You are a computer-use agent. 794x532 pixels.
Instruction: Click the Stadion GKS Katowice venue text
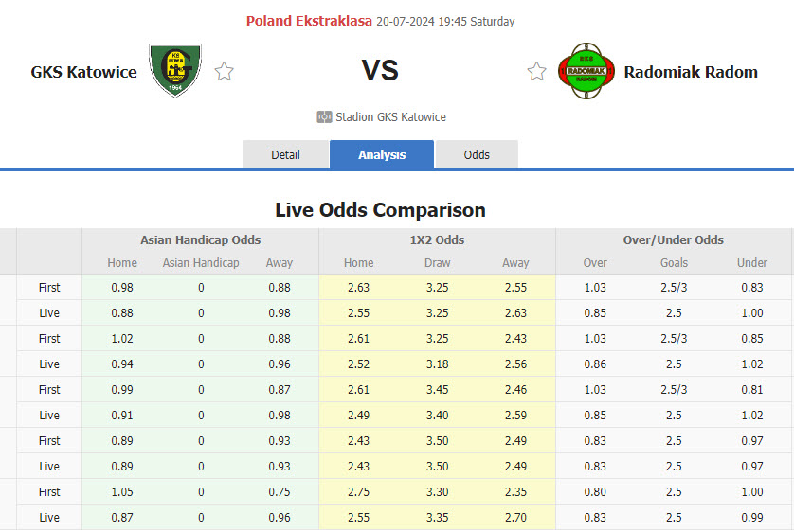pos(391,117)
